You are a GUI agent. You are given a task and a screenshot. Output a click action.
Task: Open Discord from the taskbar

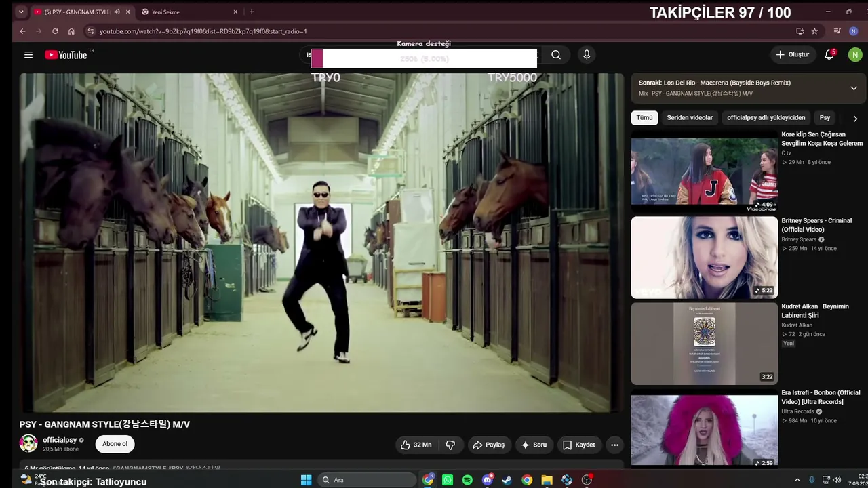click(487, 480)
